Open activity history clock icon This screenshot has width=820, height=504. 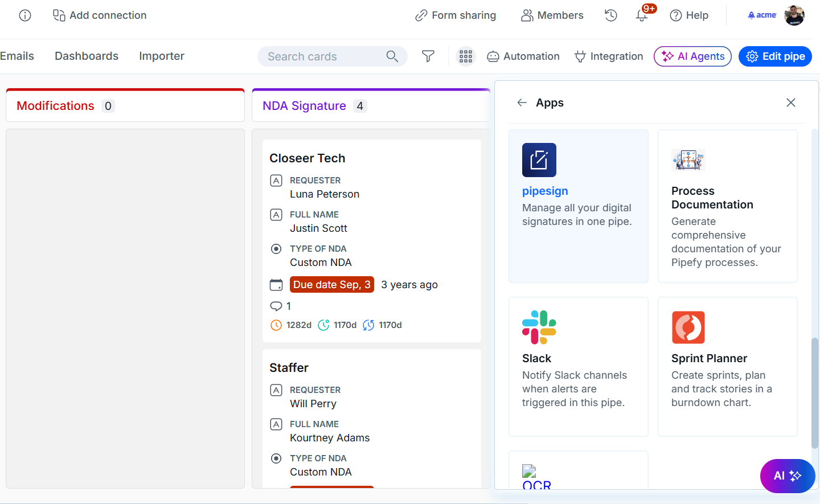(x=611, y=15)
